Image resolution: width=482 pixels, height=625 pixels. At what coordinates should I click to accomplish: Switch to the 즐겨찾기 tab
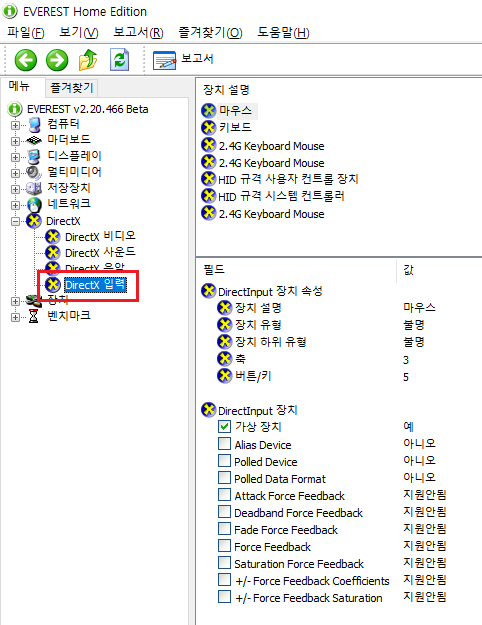71,87
